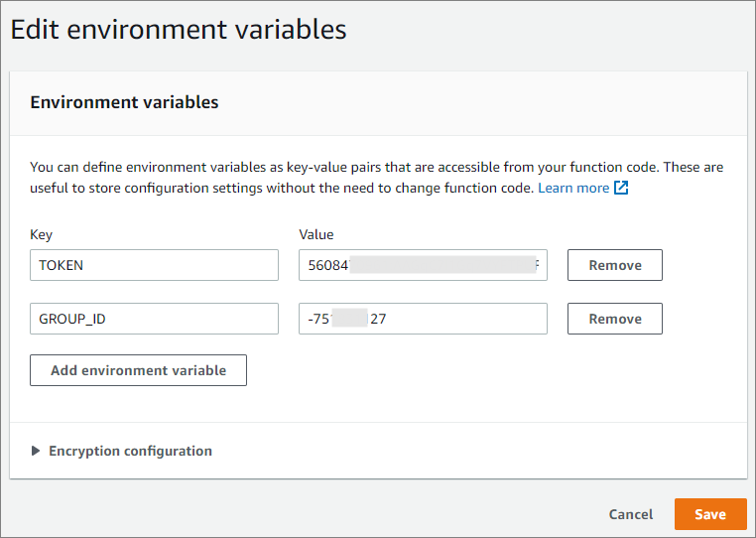Open the external link icon beside Learn more
Image resolution: width=756 pixels, height=538 pixels.
pos(622,188)
